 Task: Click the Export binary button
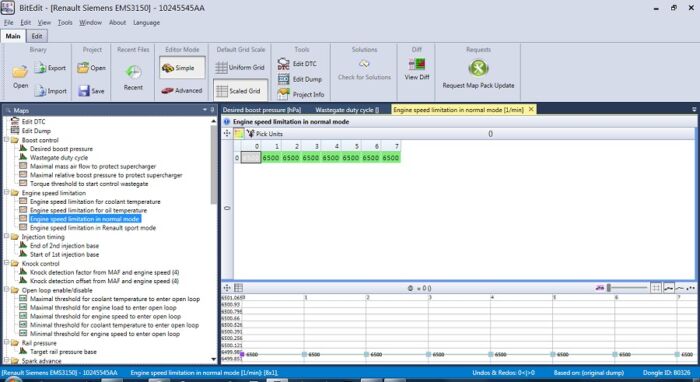(50, 68)
